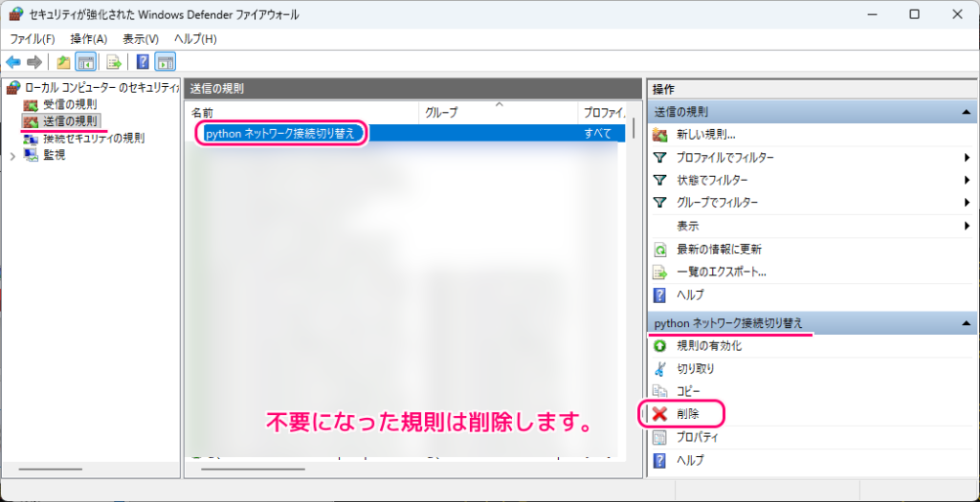
Task: Open the 状態でフィルター submenu arrow
Action: click(x=967, y=180)
